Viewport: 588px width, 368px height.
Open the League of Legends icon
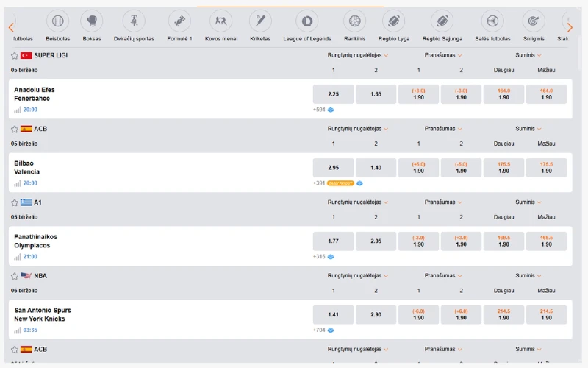tap(307, 21)
